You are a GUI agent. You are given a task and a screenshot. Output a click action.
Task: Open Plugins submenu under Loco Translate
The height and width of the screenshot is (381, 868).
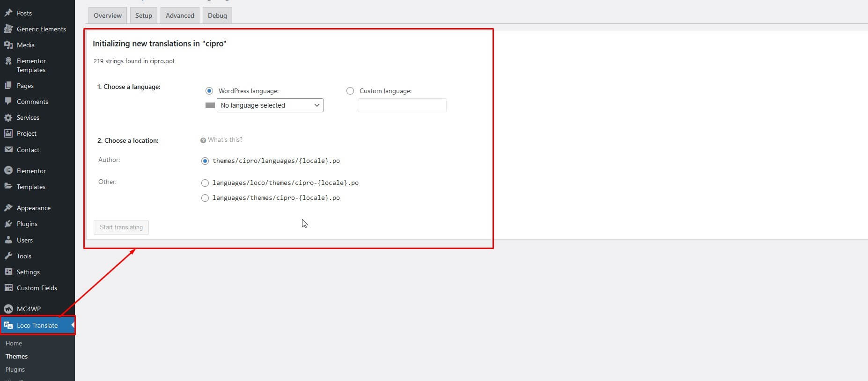15,369
